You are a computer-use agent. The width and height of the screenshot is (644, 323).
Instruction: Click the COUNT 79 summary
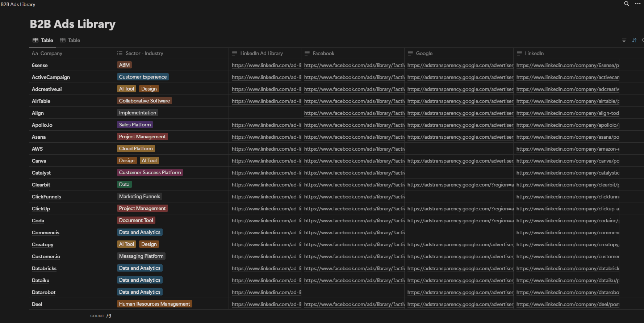101,316
